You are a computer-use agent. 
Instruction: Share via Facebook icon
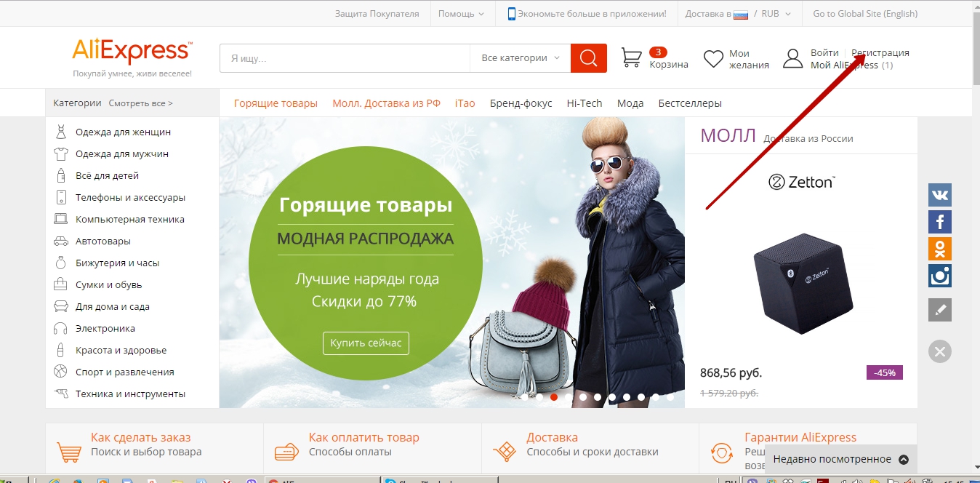(940, 222)
